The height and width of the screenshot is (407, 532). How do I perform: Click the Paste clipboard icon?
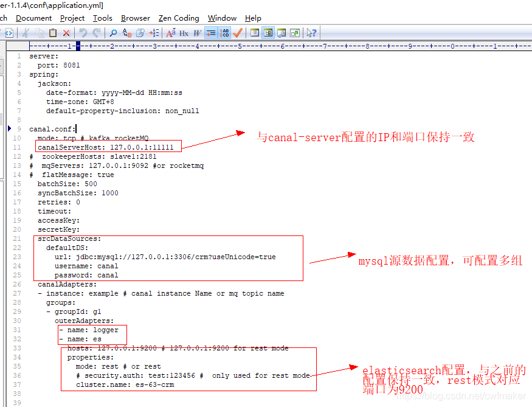[53, 33]
